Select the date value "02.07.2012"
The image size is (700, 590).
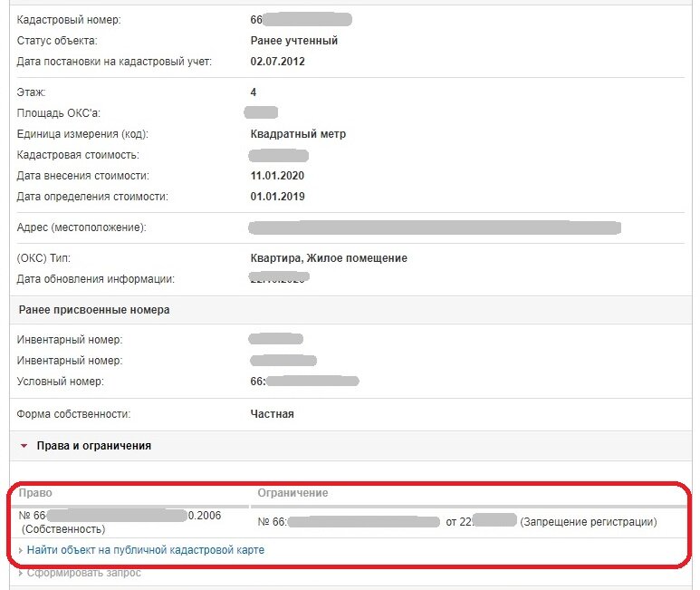tap(277, 62)
